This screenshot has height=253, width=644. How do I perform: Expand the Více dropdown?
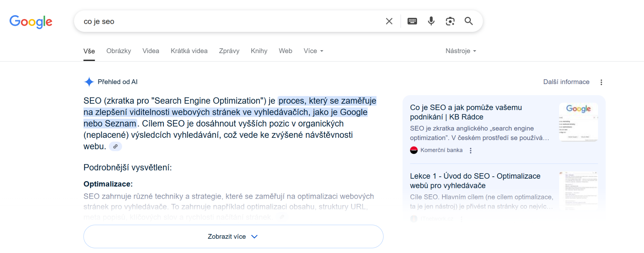tap(313, 51)
